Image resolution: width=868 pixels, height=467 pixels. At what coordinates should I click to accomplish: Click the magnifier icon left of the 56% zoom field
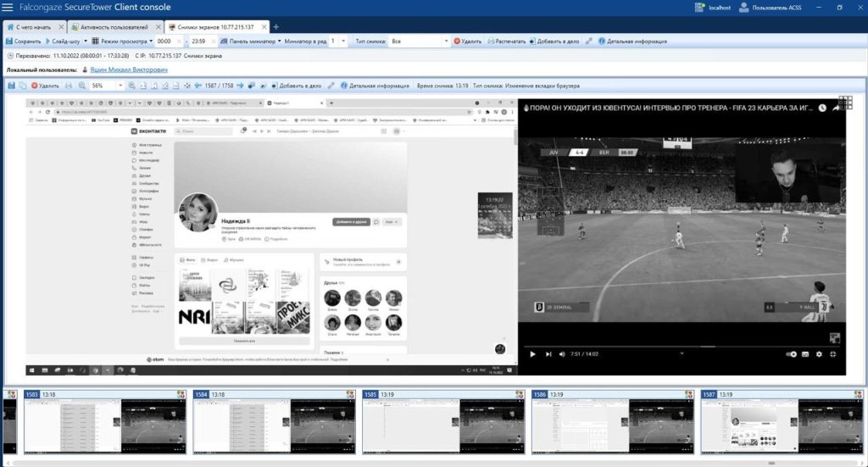coord(82,86)
